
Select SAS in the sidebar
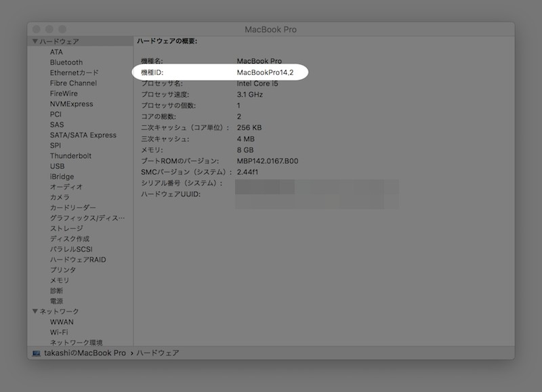(x=57, y=125)
